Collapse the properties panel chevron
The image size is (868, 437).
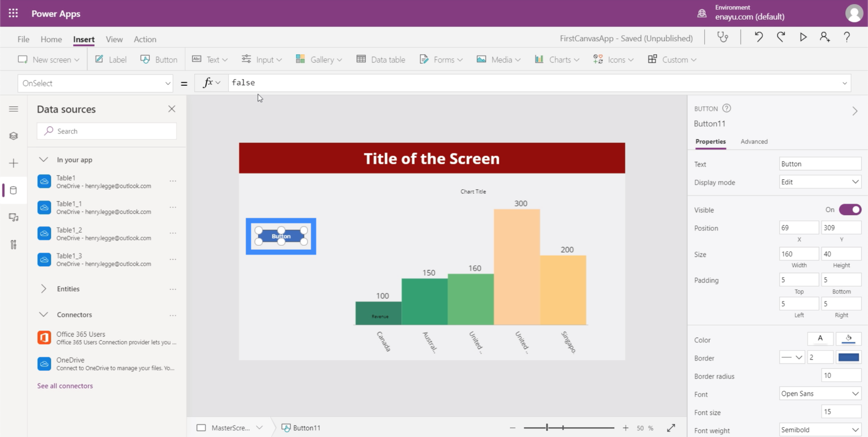[x=855, y=111]
